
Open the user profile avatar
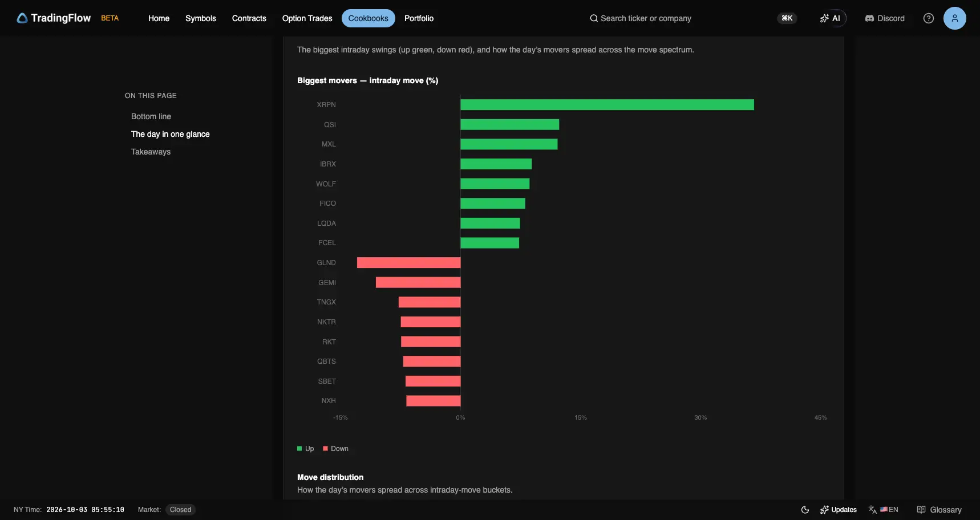point(955,18)
